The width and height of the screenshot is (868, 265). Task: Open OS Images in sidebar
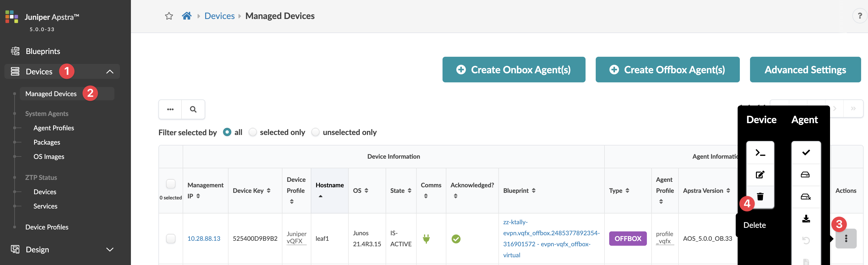(49, 157)
